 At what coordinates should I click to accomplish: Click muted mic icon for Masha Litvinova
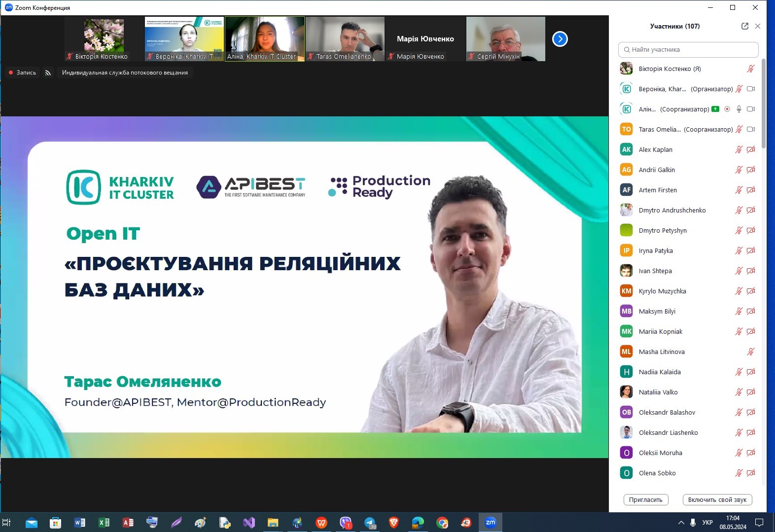point(751,352)
